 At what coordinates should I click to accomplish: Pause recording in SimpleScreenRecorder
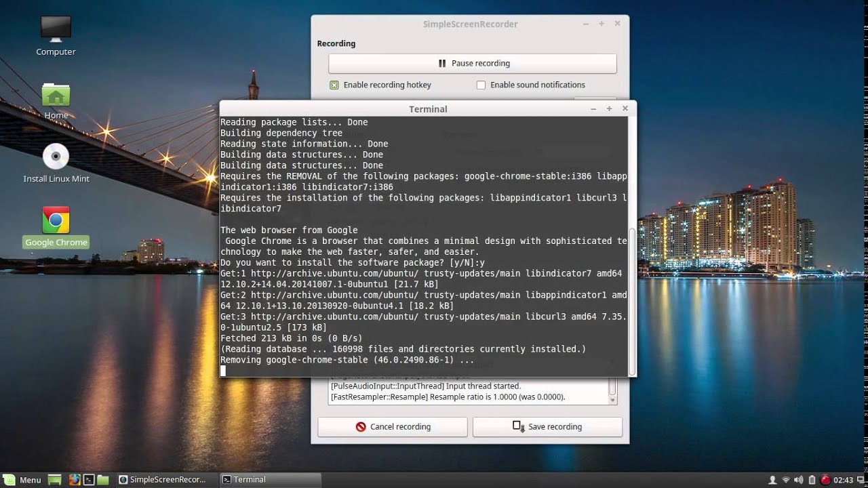473,63
